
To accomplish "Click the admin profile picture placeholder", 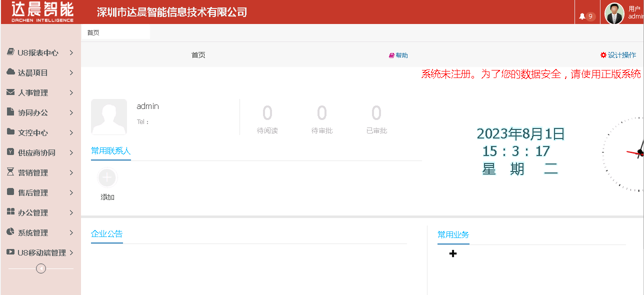I will (x=109, y=117).
